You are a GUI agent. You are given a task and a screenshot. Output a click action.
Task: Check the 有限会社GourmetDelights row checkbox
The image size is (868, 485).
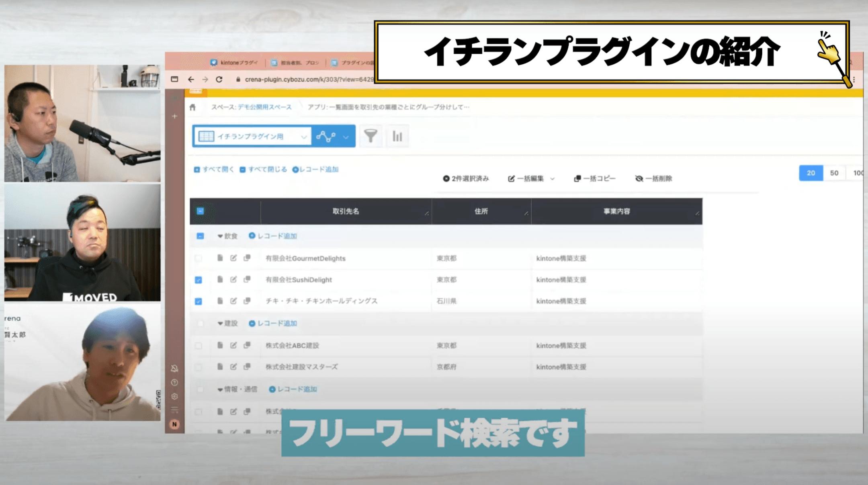[199, 259]
